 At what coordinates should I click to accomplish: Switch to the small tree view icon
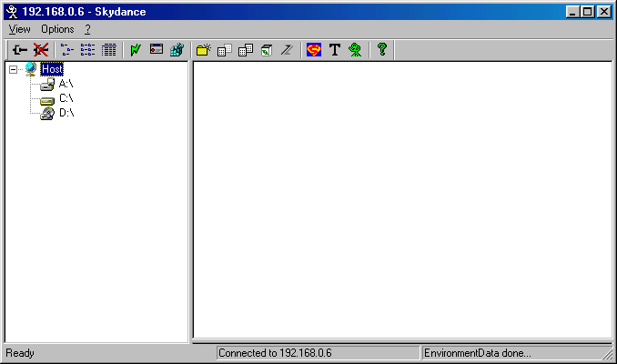pyautogui.click(x=67, y=50)
